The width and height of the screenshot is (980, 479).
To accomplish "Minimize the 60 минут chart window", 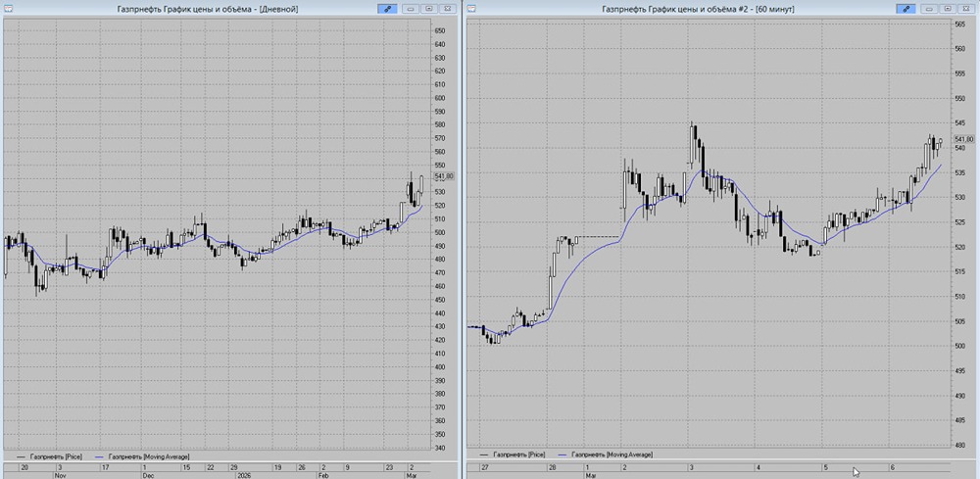I will point(929,9).
